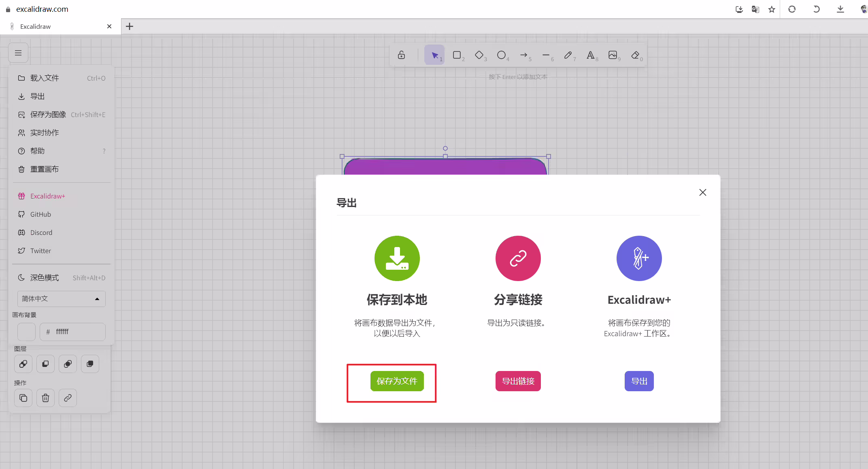The image size is (868, 469).
Task: Select the Rectangle tool in toolbar
Action: tap(457, 55)
